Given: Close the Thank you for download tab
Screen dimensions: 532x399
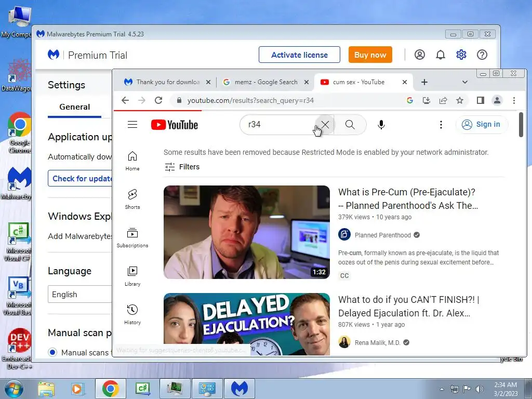Looking at the screenshot, I should (x=208, y=82).
